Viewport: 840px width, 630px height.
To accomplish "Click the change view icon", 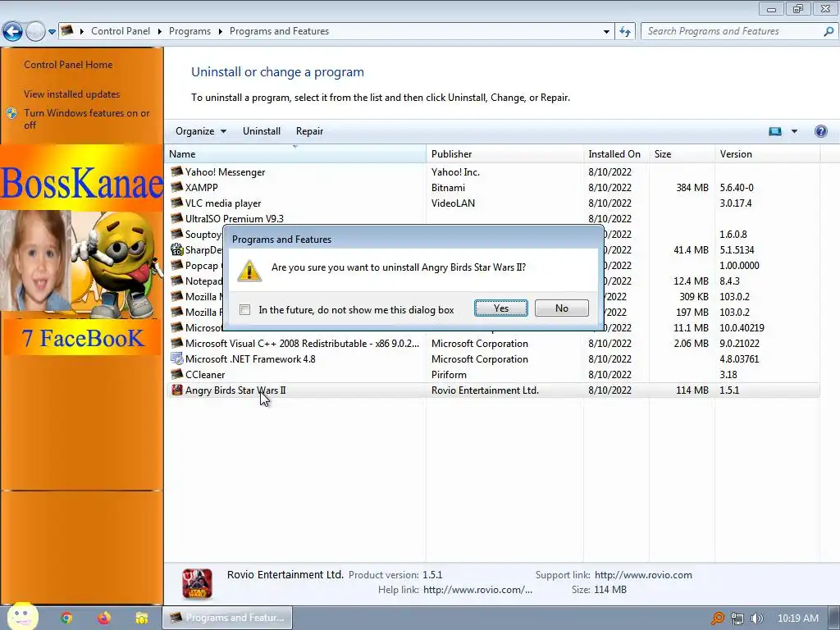I will point(774,131).
